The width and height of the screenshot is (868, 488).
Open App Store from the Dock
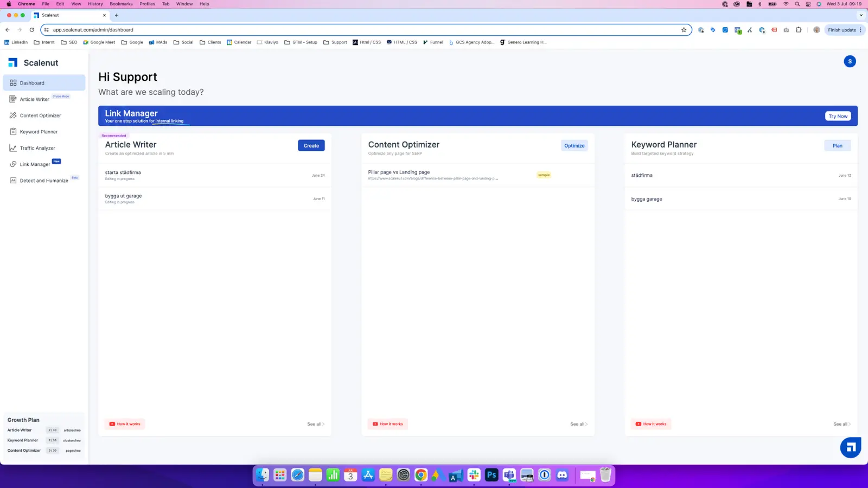368,476
